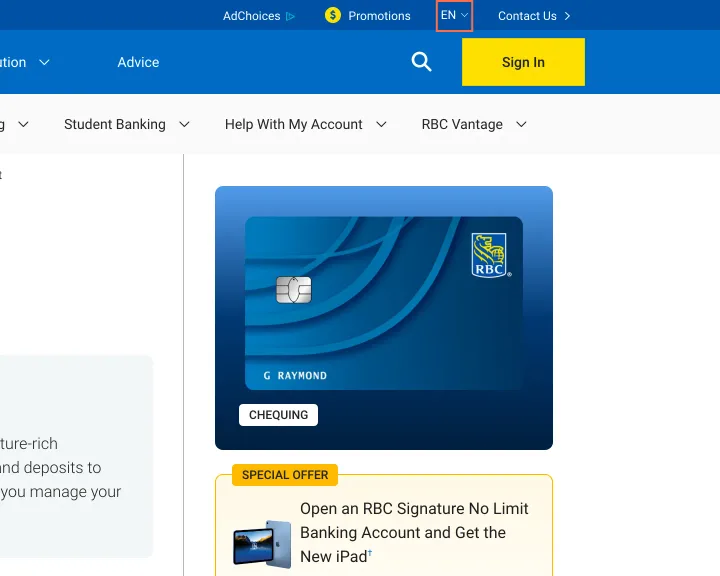Click the Contact Us arrow icon

click(568, 16)
